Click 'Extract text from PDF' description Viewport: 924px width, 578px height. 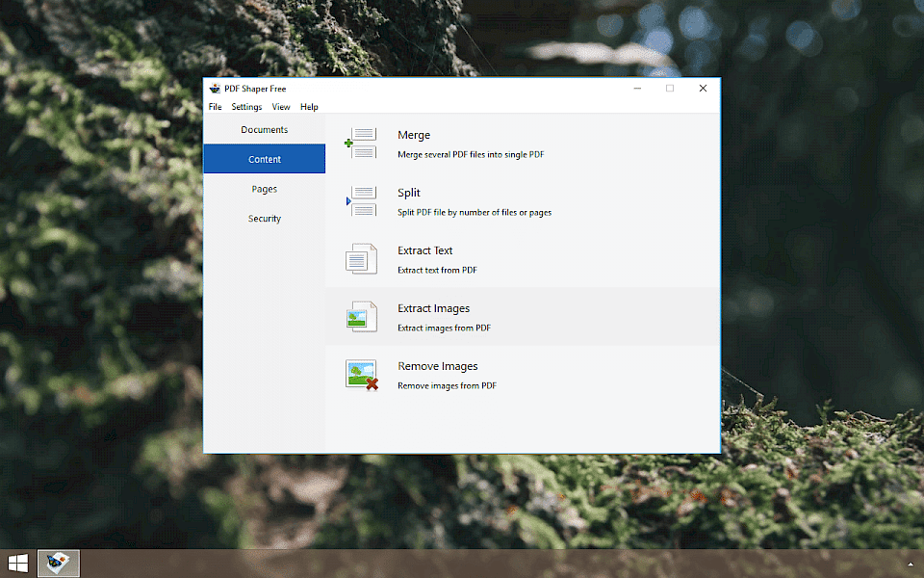pos(437,270)
